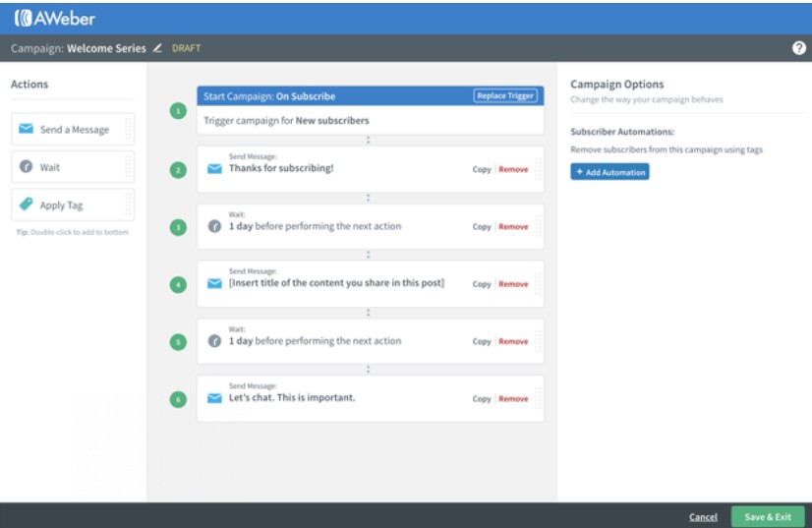The height and width of the screenshot is (528, 812).
Task: Click drag handle on step 5 wait card
Action: pos(537,341)
